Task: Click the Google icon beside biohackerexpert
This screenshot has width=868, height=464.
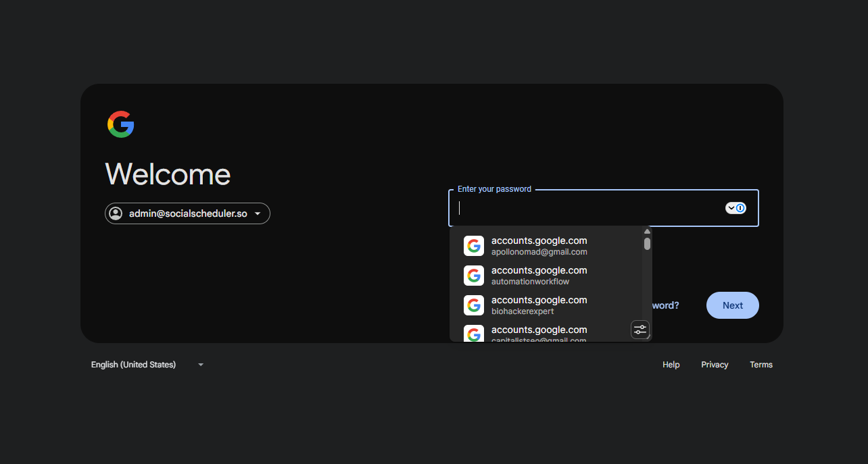Action: coord(474,305)
